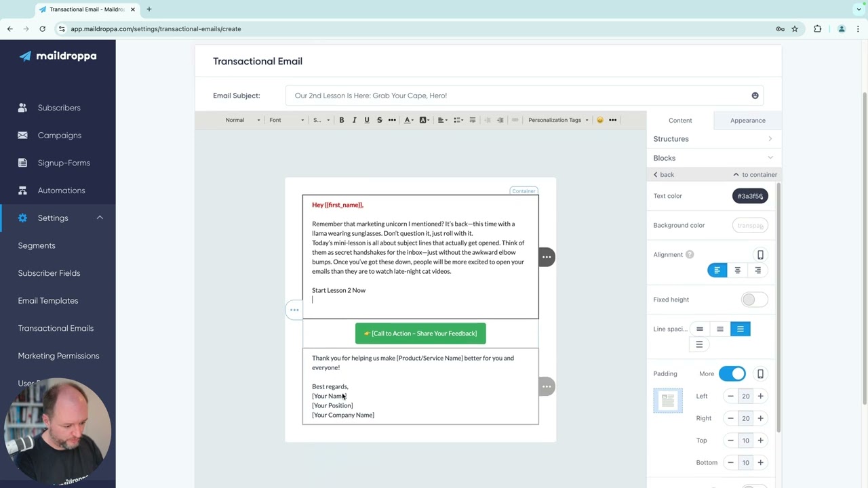Screen dimensions: 868x488
Task: Underline the selected text
Action: tap(367, 120)
